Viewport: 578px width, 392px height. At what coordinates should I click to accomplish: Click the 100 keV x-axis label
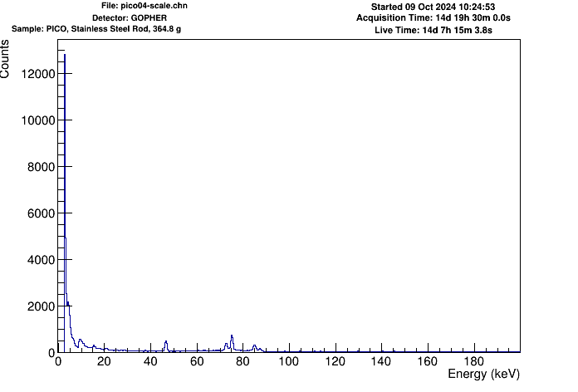click(x=289, y=361)
